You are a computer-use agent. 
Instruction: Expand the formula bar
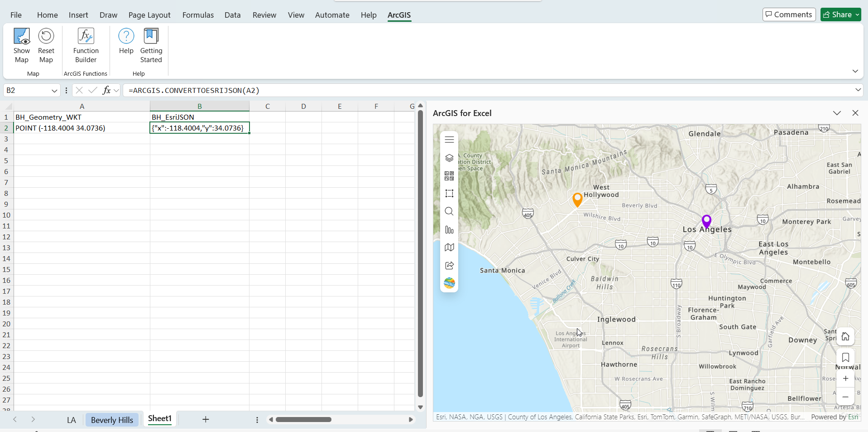pos(858,90)
